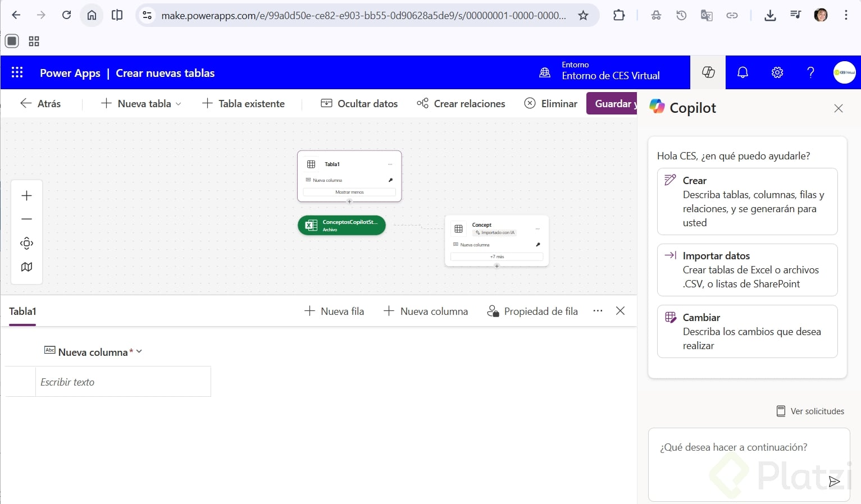Choose the Crear Copilot option
The image size is (861, 504).
(747, 201)
